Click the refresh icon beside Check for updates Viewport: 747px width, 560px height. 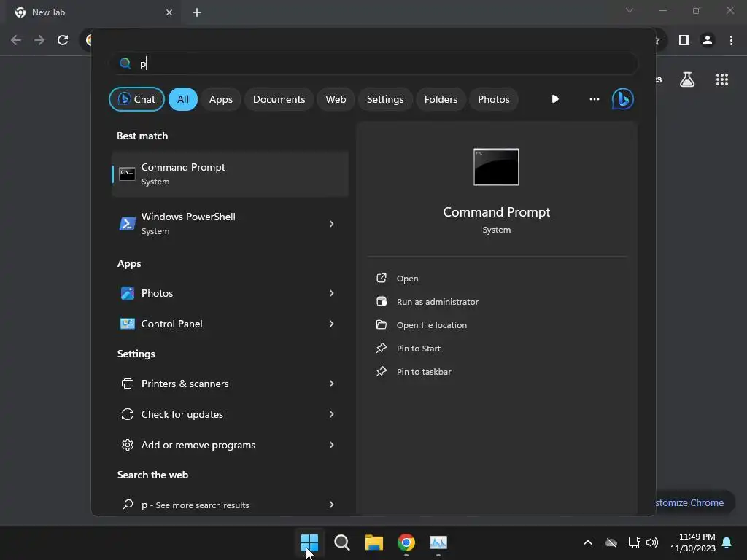127,414
